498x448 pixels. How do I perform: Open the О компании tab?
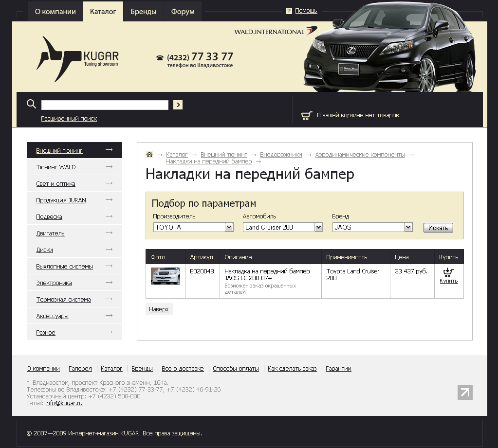(55, 11)
